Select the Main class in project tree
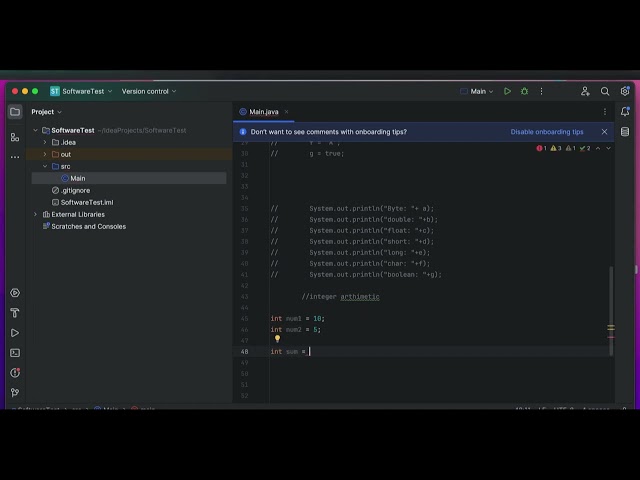 click(x=129, y=178)
